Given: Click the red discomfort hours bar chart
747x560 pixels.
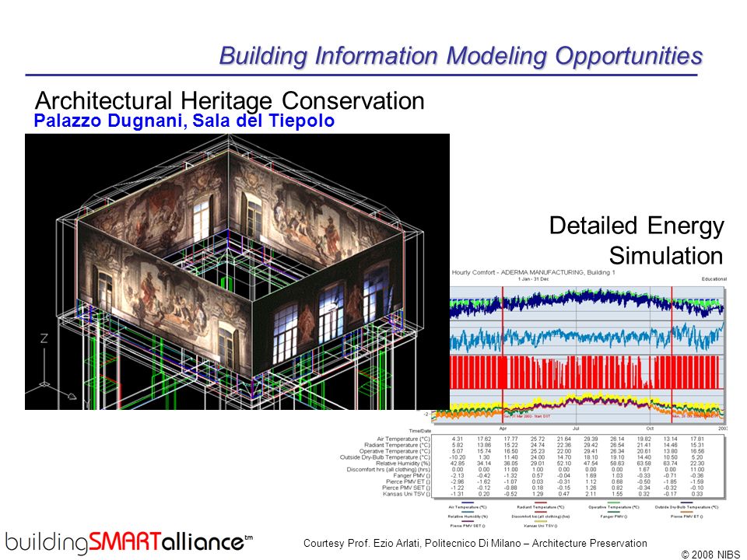Looking at the screenshot, I should [584, 372].
